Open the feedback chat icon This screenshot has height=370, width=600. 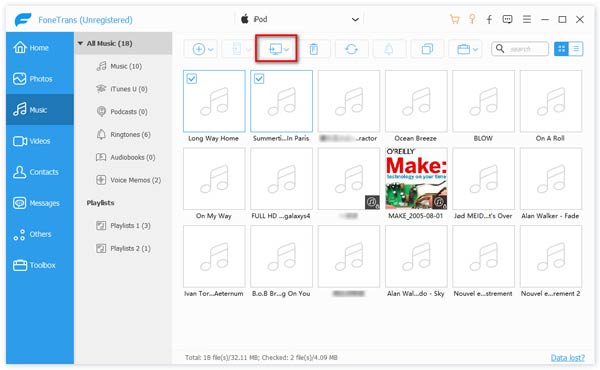pos(507,19)
